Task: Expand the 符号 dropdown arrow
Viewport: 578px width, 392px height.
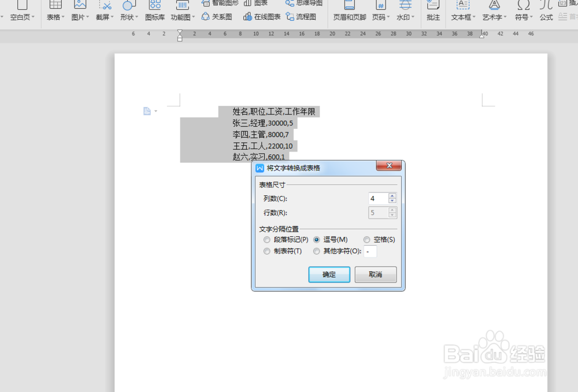Action: tap(532, 17)
